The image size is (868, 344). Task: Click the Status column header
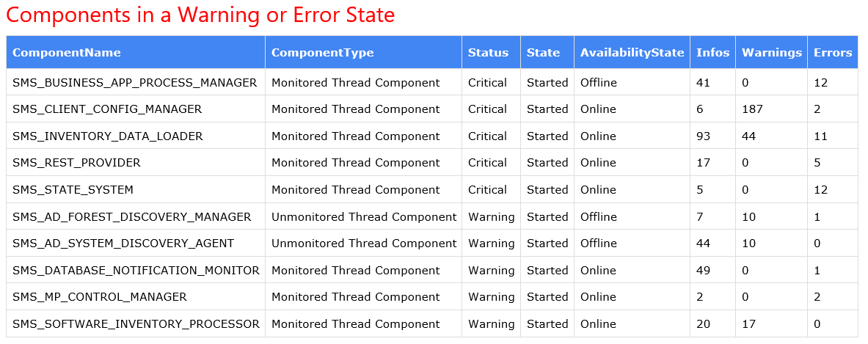click(488, 52)
